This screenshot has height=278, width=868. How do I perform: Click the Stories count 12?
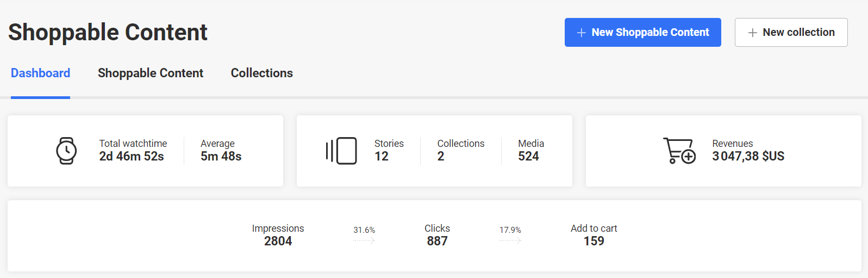pos(382,156)
